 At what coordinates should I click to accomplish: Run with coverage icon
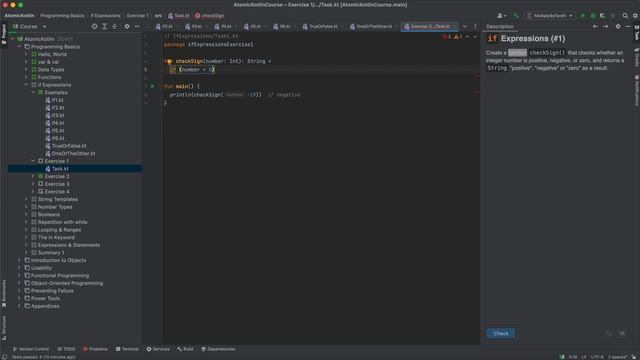[602, 16]
